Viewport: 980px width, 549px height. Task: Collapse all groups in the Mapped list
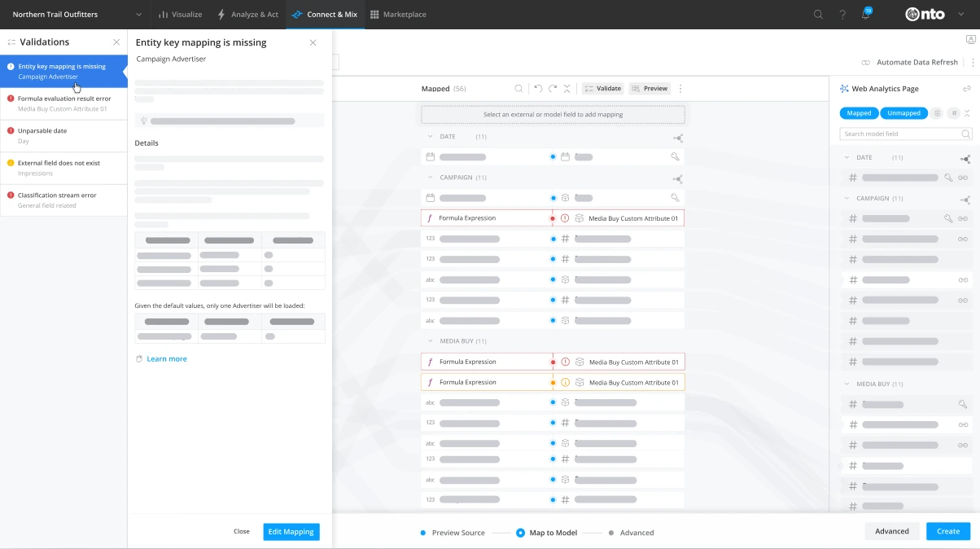pos(567,89)
